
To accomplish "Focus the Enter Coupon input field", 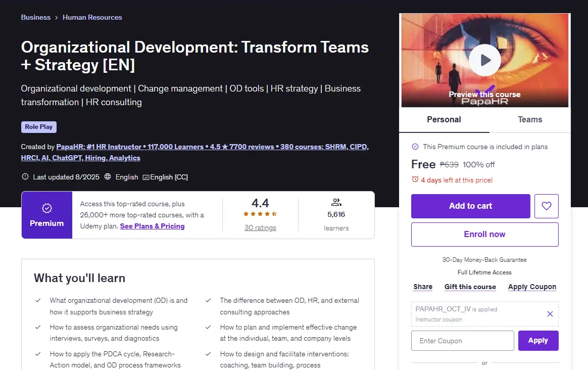I will click(x=462, y=341).
